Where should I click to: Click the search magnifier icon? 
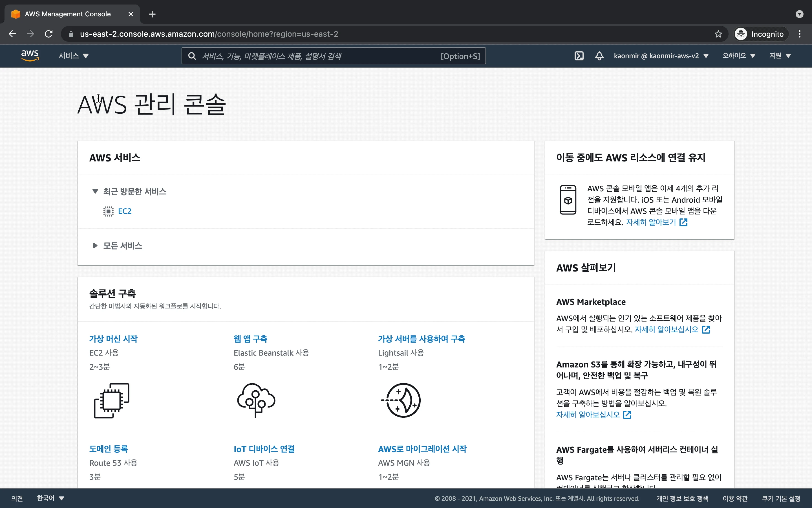(192, 56)
